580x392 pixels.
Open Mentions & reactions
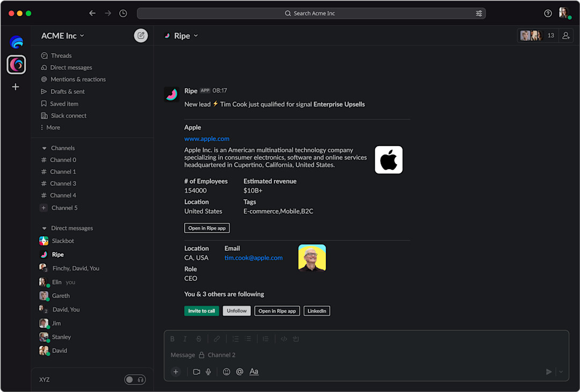73,79
